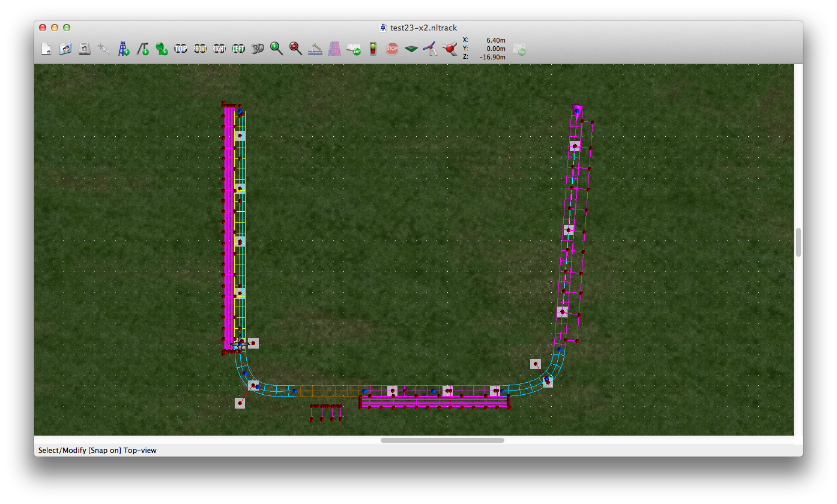Add a new track segment
The width and height of the screenshot is (837, 504).
(x=123, y=49)
